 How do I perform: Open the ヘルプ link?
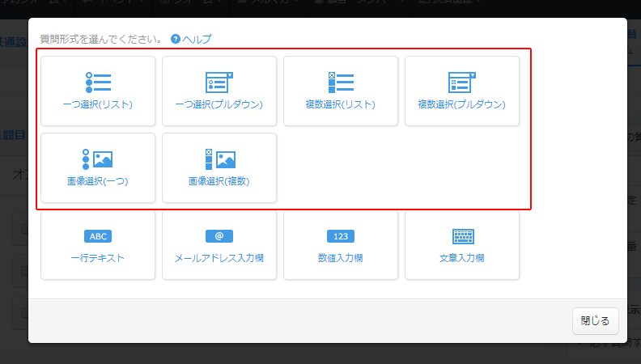point(197,39)
